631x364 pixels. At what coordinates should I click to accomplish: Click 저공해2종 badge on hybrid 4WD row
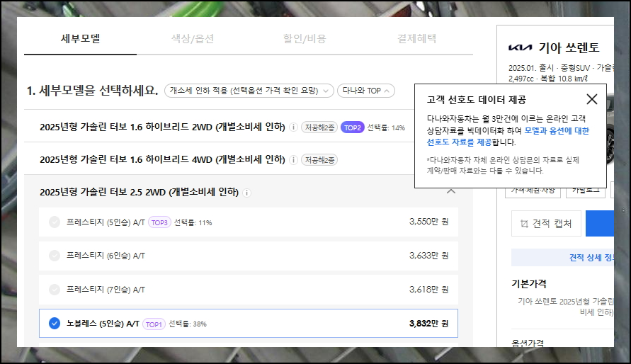click(319, 160)
